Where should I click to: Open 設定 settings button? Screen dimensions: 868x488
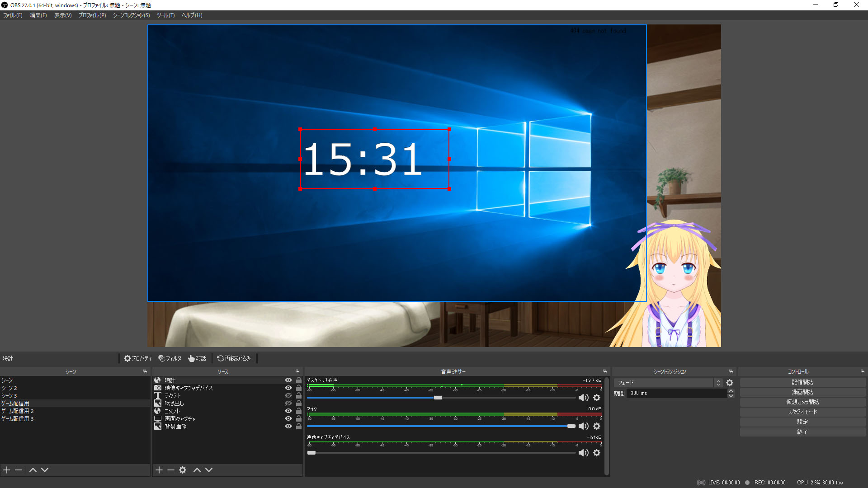click(803, 422)
